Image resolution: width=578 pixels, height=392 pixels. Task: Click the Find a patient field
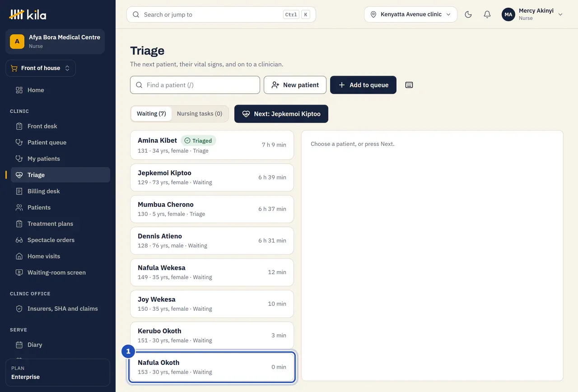tap(195, 85)
